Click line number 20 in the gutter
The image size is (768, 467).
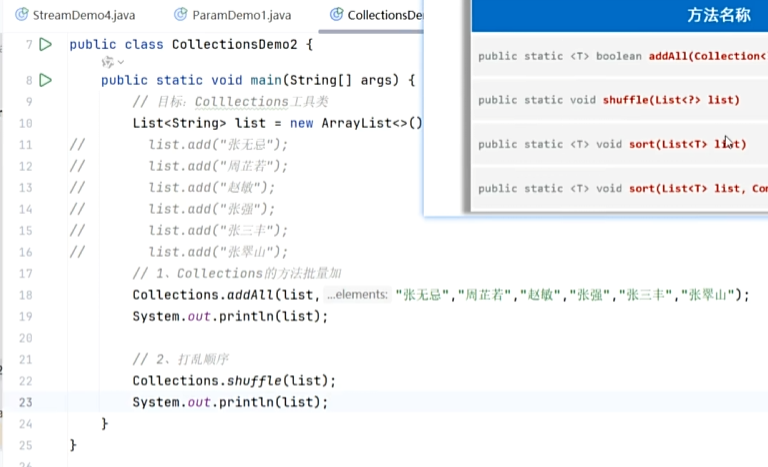pyautogui.click(x=25, y=338)
